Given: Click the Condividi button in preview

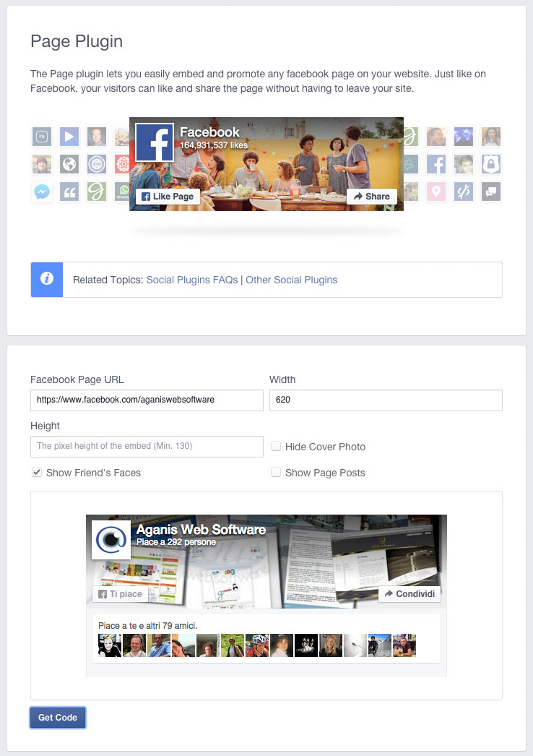Looking at the screenshot, I should [x=409, y=594].
